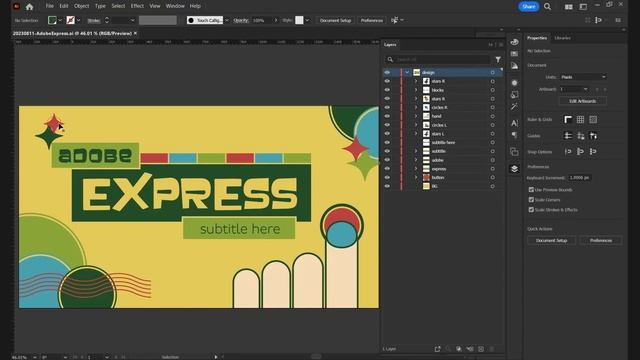Hide the BG layer
The width and height of the screenshot is (640, 360).
[387, 186]
